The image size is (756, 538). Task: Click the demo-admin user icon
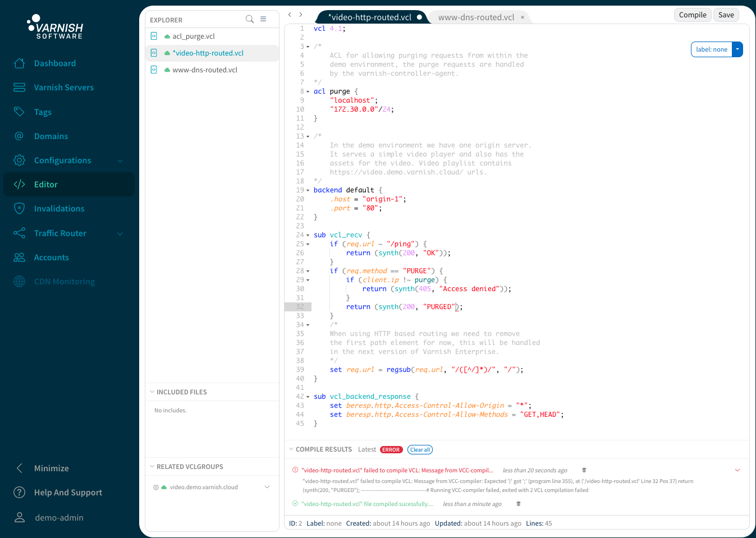coord(20,517)
